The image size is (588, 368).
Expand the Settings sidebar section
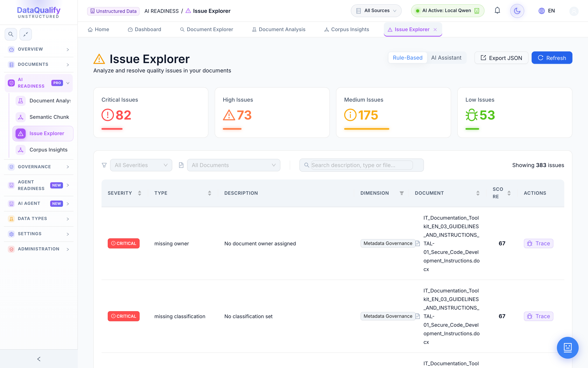(39, 234)
